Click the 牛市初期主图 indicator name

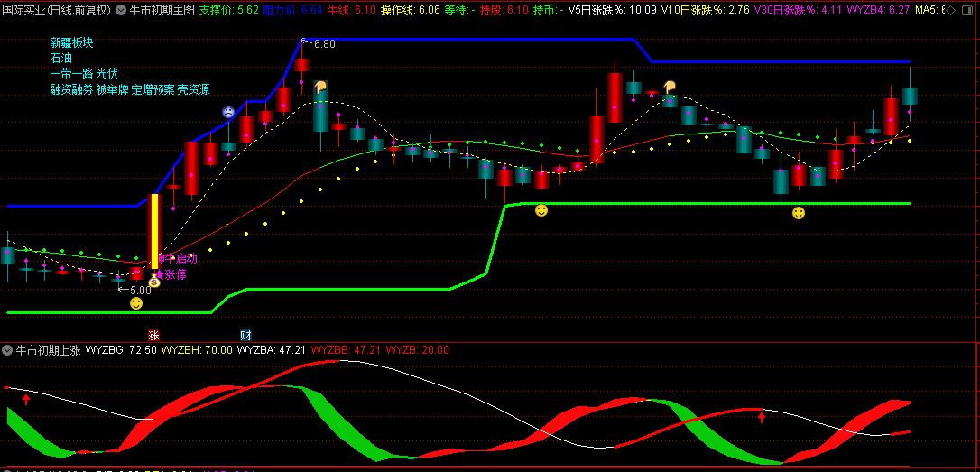(162, 10)
